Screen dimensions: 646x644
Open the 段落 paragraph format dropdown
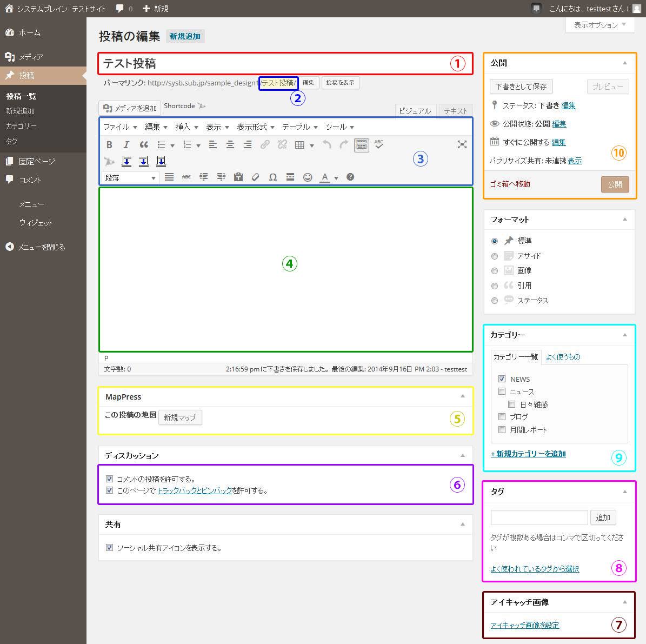tap(130, 177)
